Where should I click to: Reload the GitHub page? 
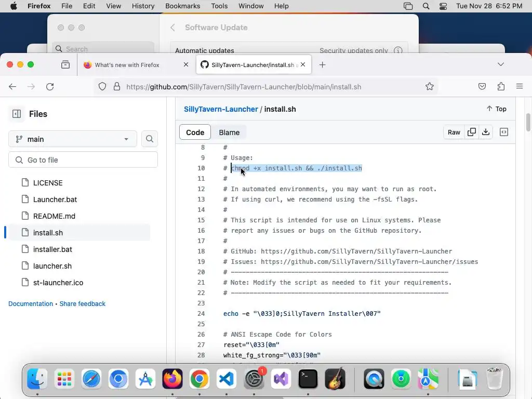50,87
